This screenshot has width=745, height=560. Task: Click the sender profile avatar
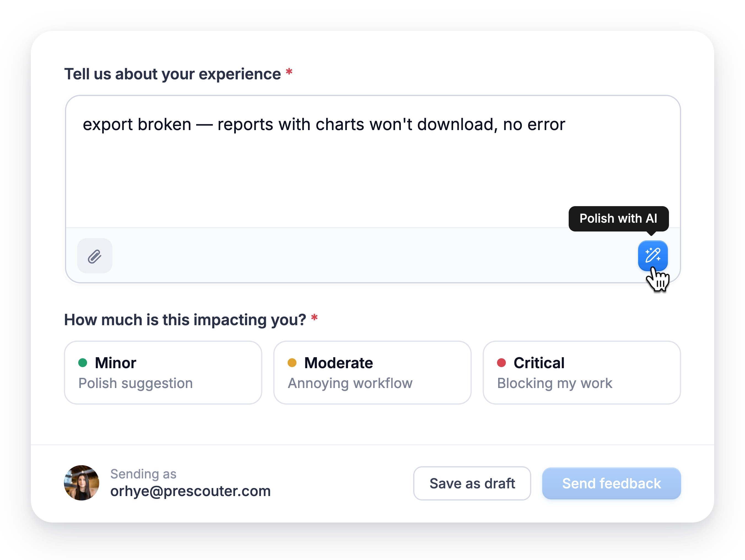tap(82, 483)
